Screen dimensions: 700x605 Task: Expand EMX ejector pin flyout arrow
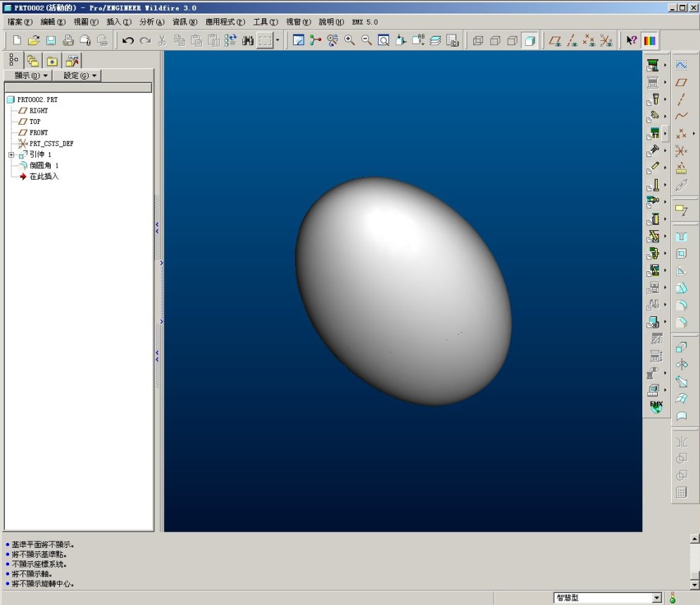(665, 185)
